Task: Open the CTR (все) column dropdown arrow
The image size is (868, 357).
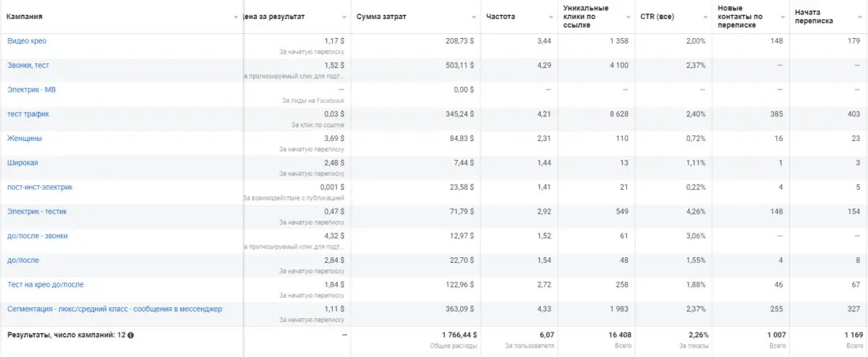Action: tap(704, 17)
